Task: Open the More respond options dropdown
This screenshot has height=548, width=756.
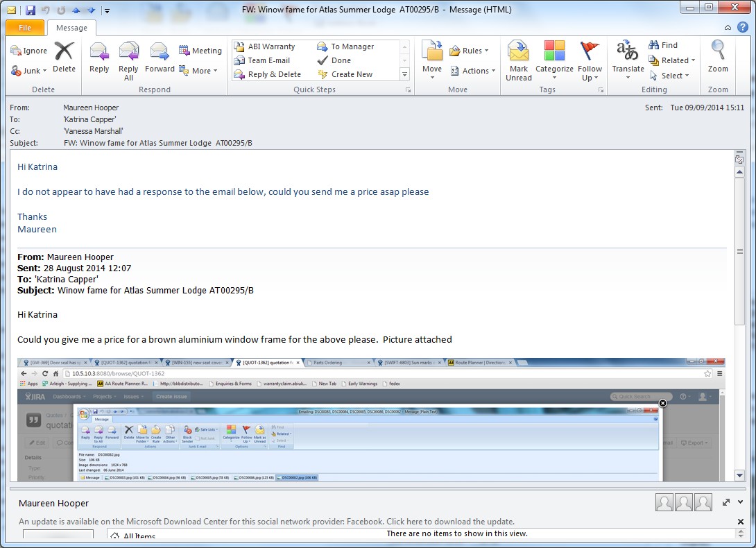Action: coord(198,71)
